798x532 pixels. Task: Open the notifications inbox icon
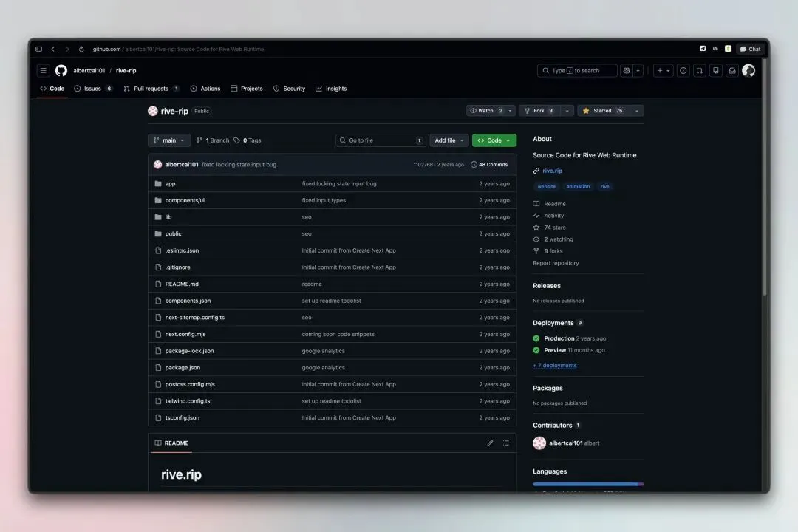pos(732,71)
